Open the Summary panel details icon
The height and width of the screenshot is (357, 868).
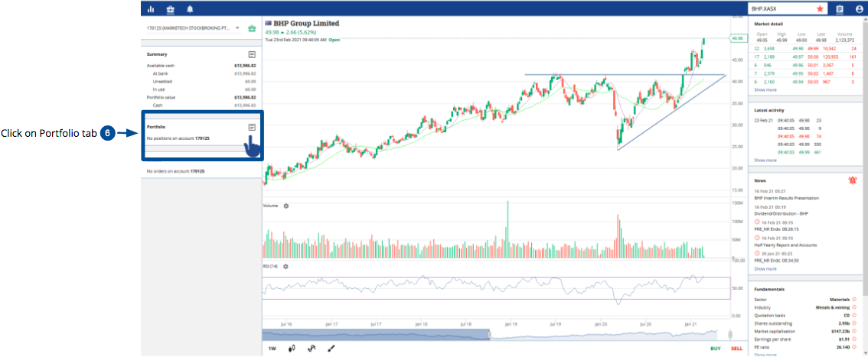click(252, 55)
